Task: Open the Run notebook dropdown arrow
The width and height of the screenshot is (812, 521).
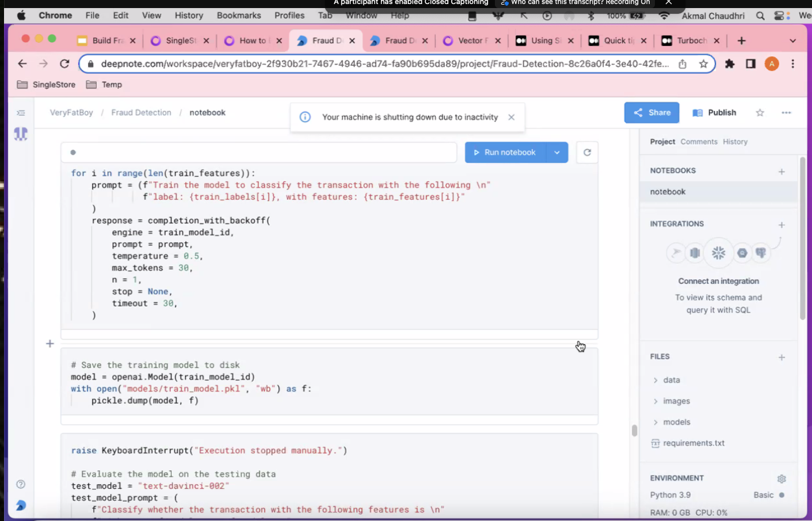Action: 557,153
